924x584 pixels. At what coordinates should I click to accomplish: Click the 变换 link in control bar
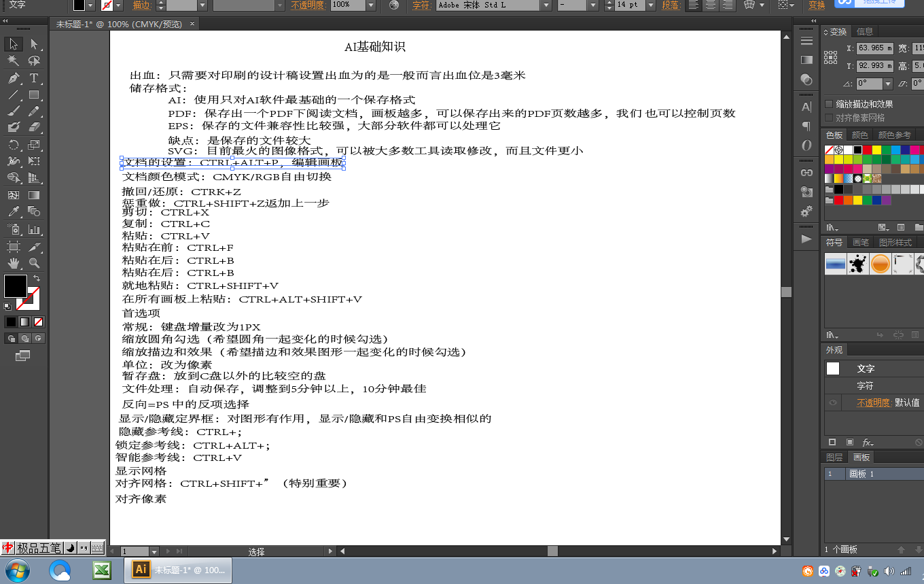pos(817,5)
